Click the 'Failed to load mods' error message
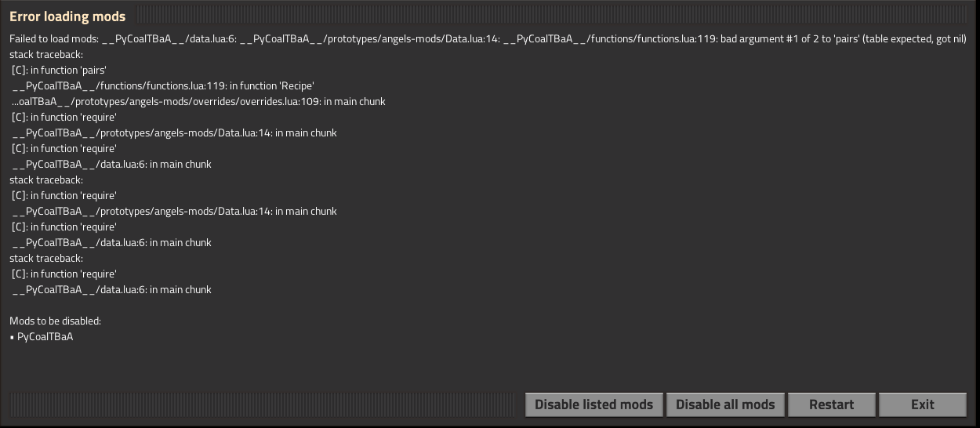This screenshot has width=980, height=428. [488, 39]
